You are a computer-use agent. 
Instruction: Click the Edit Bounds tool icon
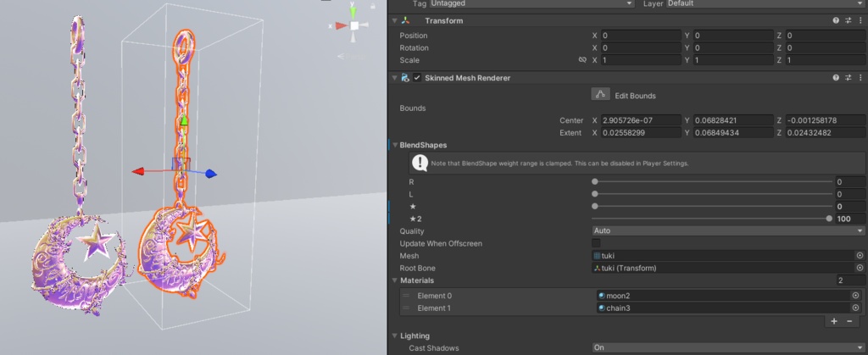pos(600,95)
